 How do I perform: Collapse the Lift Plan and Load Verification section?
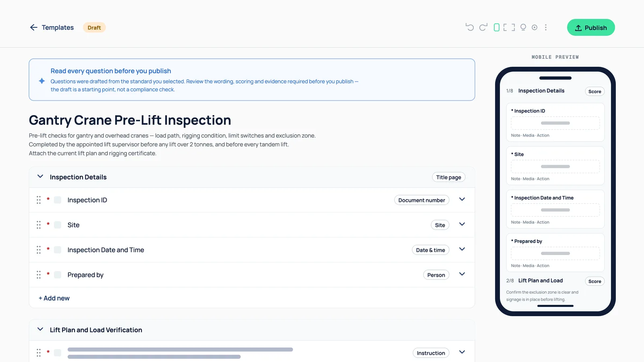click(40, 329)
